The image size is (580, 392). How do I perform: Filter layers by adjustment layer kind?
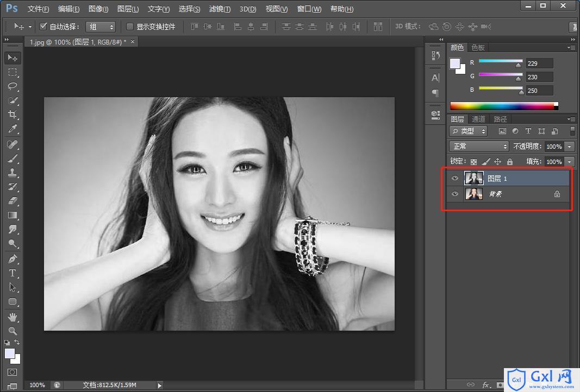[x=515, y=131]
